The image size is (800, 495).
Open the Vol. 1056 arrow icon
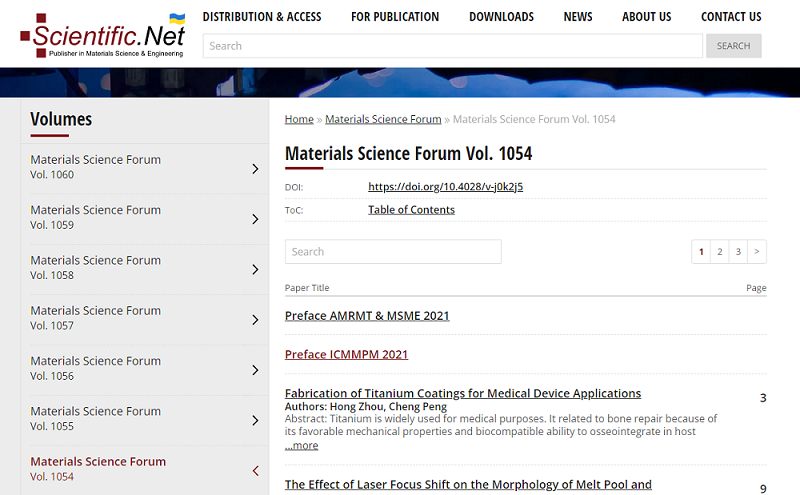(256, 370)
